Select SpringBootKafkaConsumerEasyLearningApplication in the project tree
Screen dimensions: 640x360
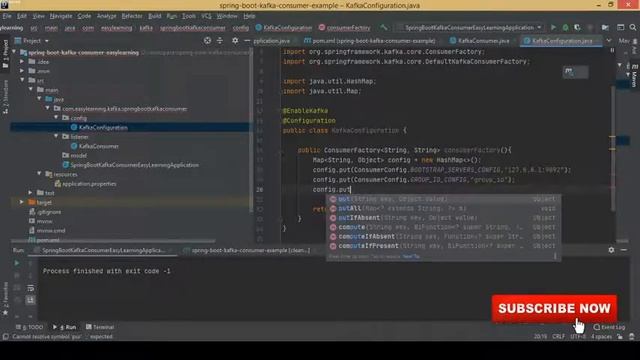click(x=134, y=165)
